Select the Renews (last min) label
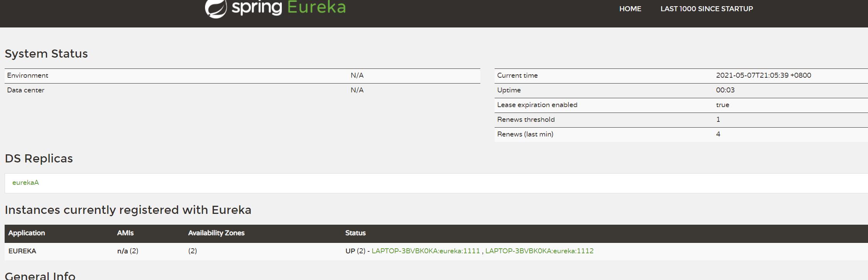868x280 pixels. point(525,134)
